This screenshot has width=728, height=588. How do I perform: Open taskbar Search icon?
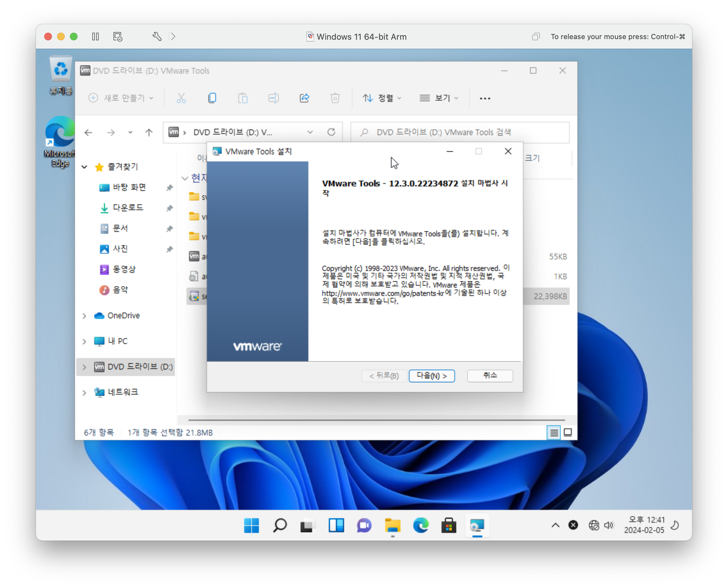280,525
